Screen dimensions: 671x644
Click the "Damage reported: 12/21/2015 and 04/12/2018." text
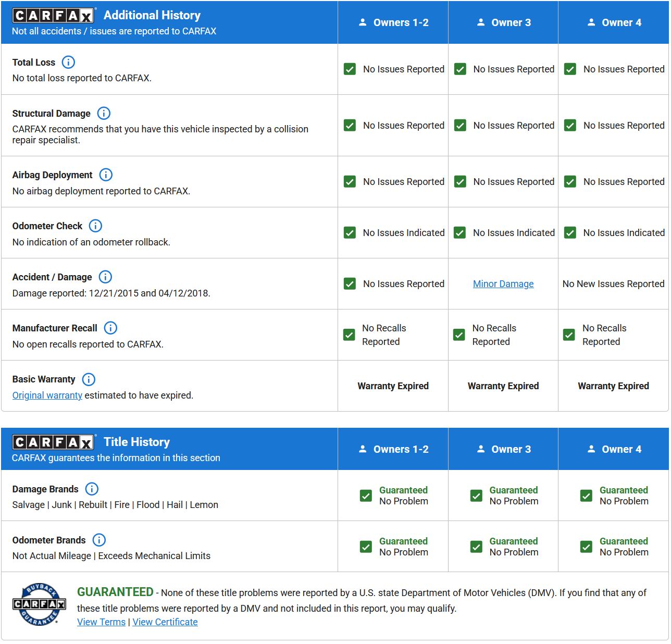(x=111, y=293)
